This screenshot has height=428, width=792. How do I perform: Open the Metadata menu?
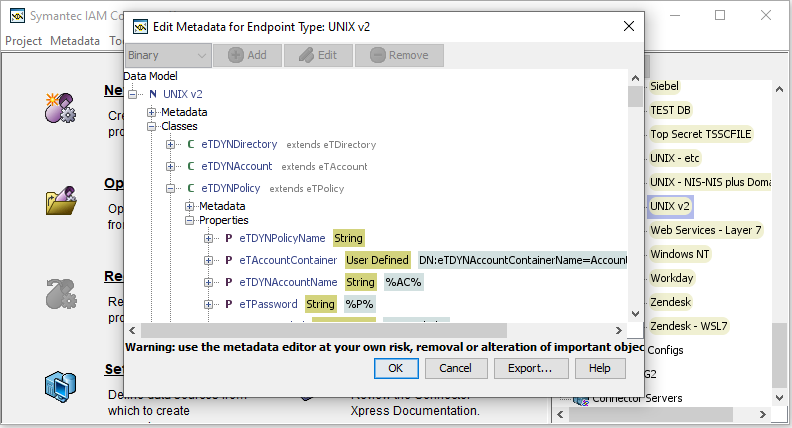[x=75, y=41]
